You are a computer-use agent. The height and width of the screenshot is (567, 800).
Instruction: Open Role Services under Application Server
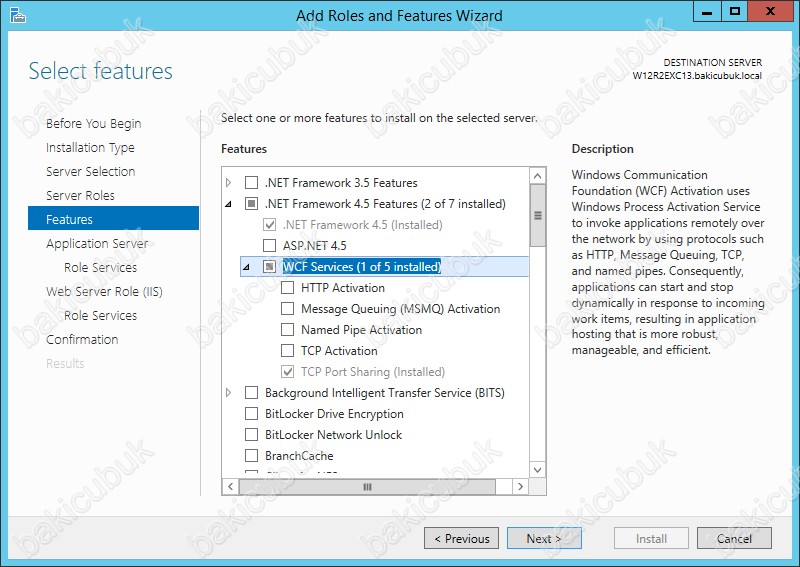click(101, 267)
